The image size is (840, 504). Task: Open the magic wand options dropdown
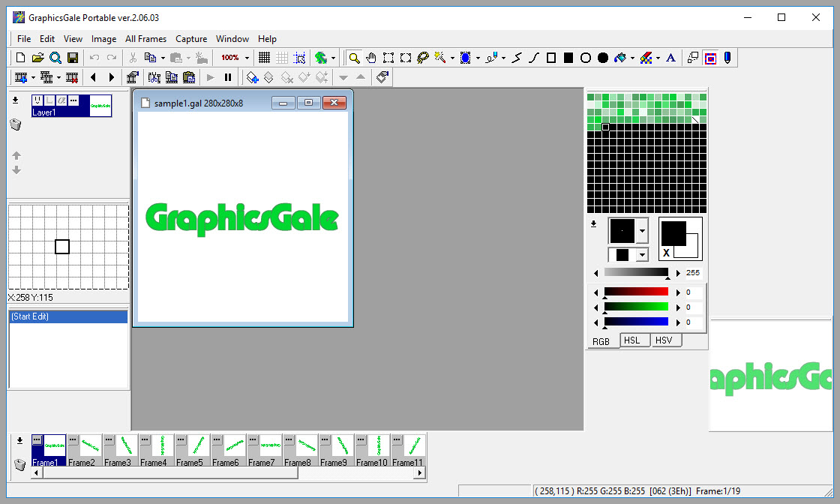click(x=453, y=58)
